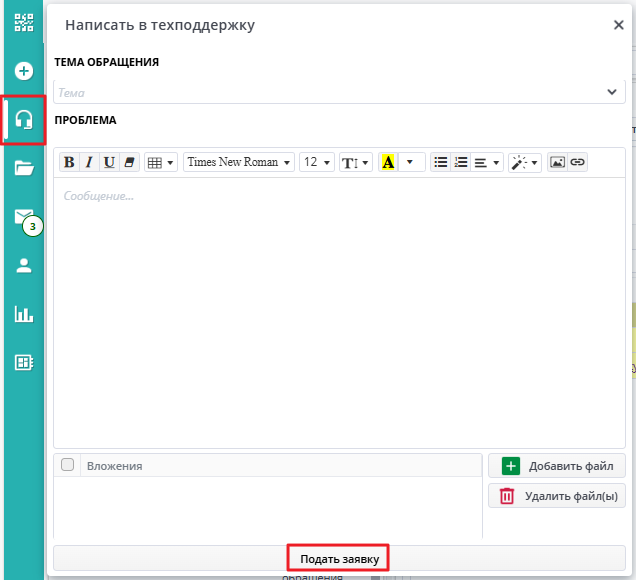The width and height of the screenshot is (636, 580).
Task: Toggle bold formatting
Action: (69, 162)
